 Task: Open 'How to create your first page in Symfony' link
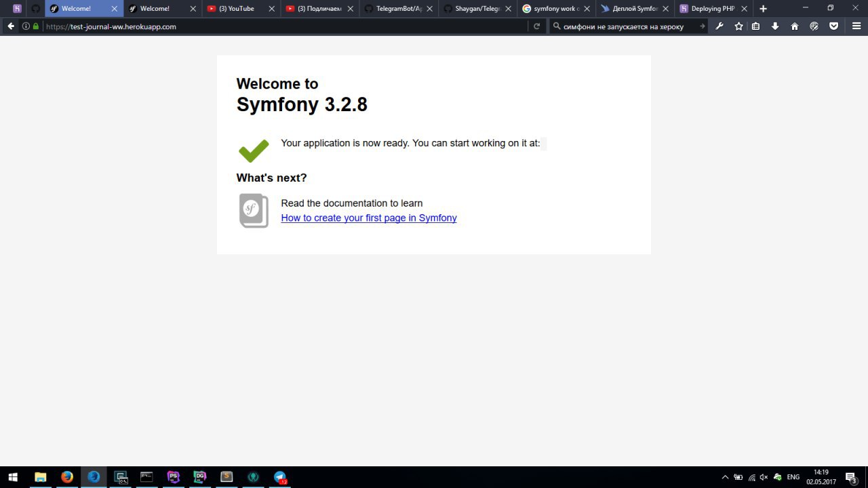coord(369,218)
